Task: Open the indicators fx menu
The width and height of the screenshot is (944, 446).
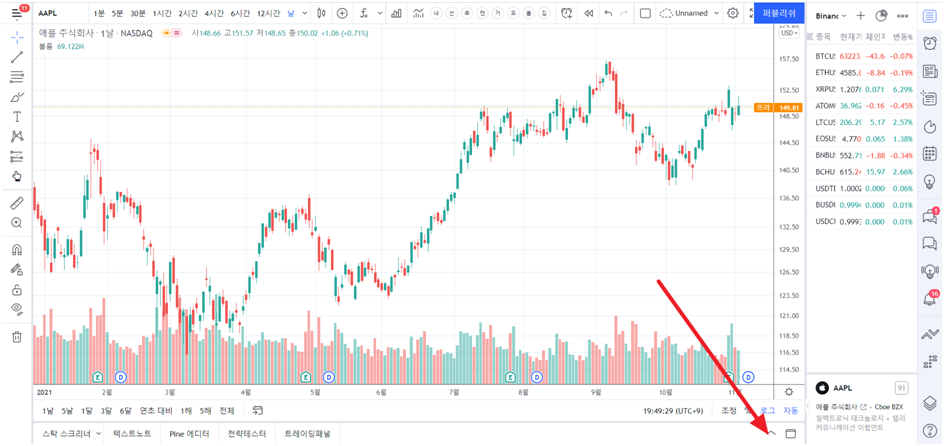Action: 363,13
